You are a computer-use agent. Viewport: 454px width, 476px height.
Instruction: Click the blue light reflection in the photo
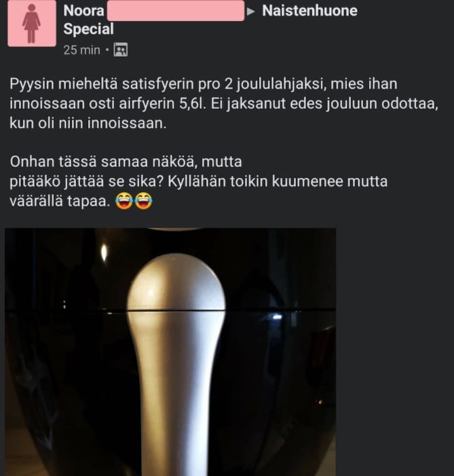[x=277, y=317]
